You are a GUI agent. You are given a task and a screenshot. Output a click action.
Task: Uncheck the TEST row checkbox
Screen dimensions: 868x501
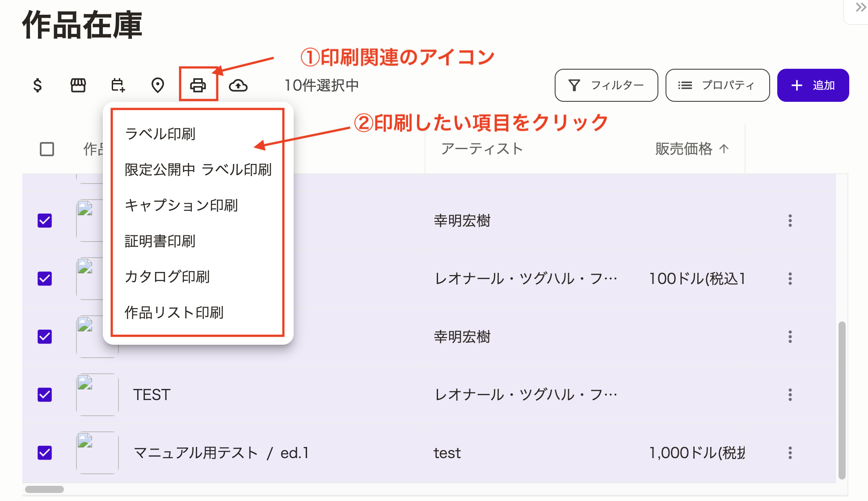(44, 395)
